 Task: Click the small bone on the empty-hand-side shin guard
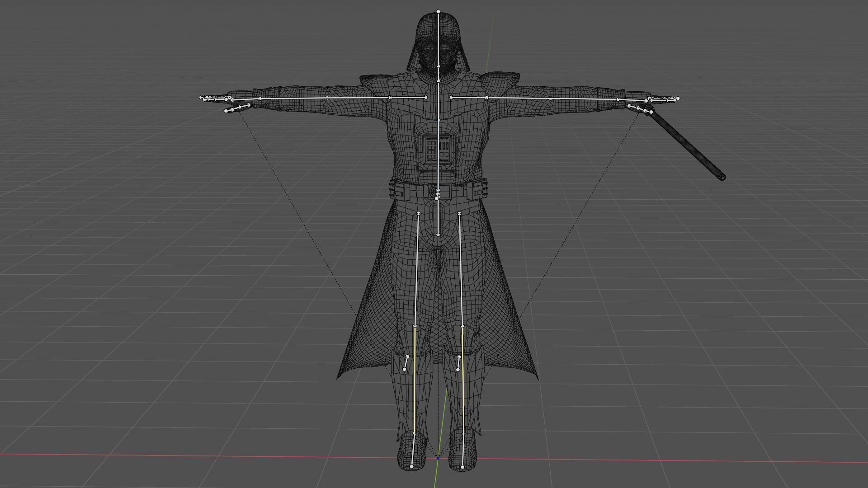tap(406, 363)
